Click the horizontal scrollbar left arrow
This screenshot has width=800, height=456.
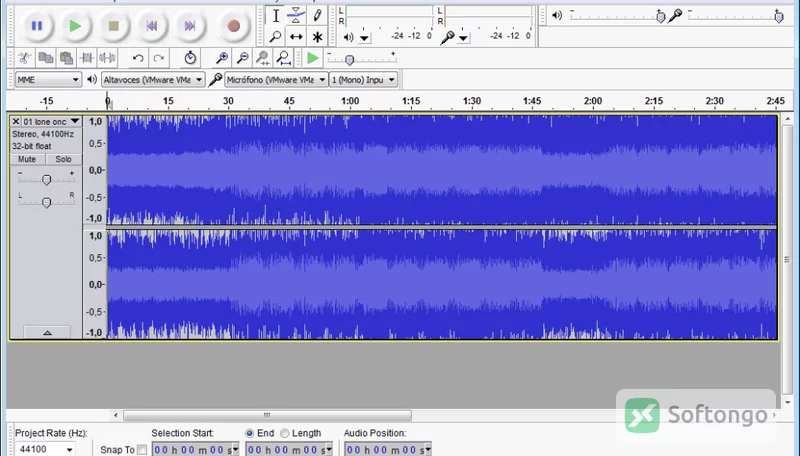click(116, 415)
